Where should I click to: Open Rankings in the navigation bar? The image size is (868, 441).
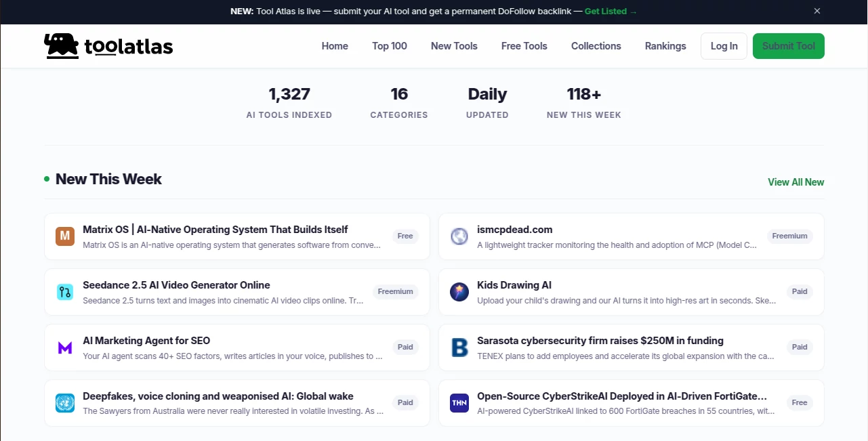point(665,46)
